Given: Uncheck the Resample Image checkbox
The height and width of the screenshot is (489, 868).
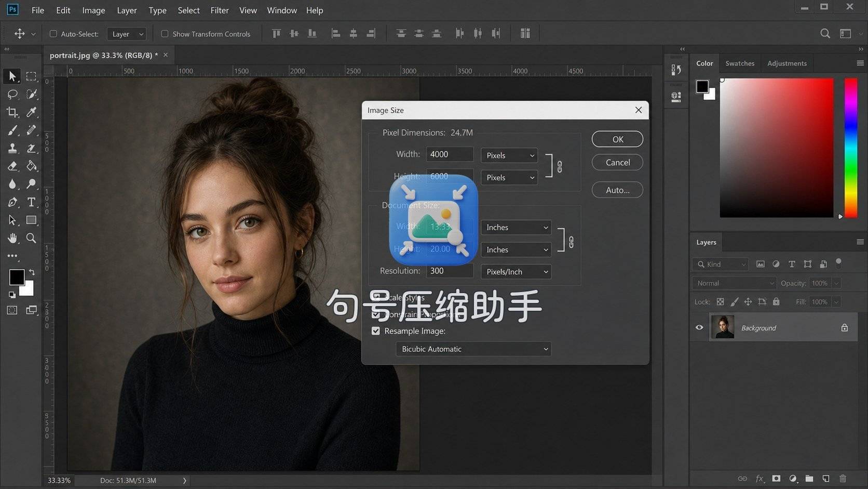Looking at the screenshot, I should pyautogui.click(x=376, y=331).
